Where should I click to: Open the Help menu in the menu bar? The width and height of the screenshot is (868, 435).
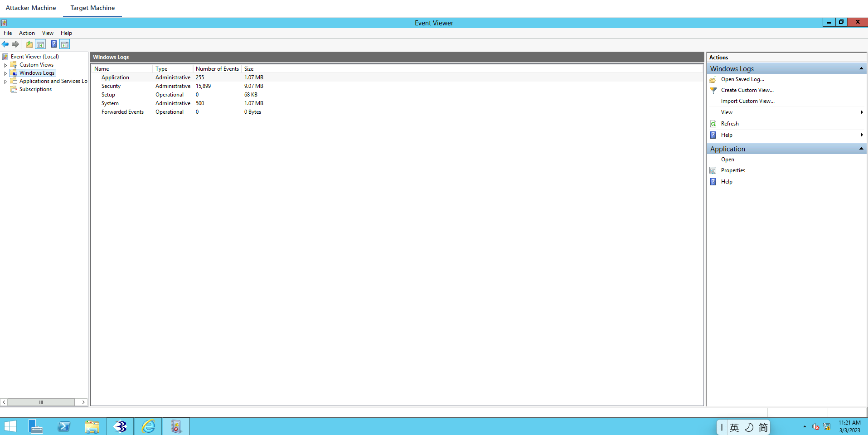(66, 33)
